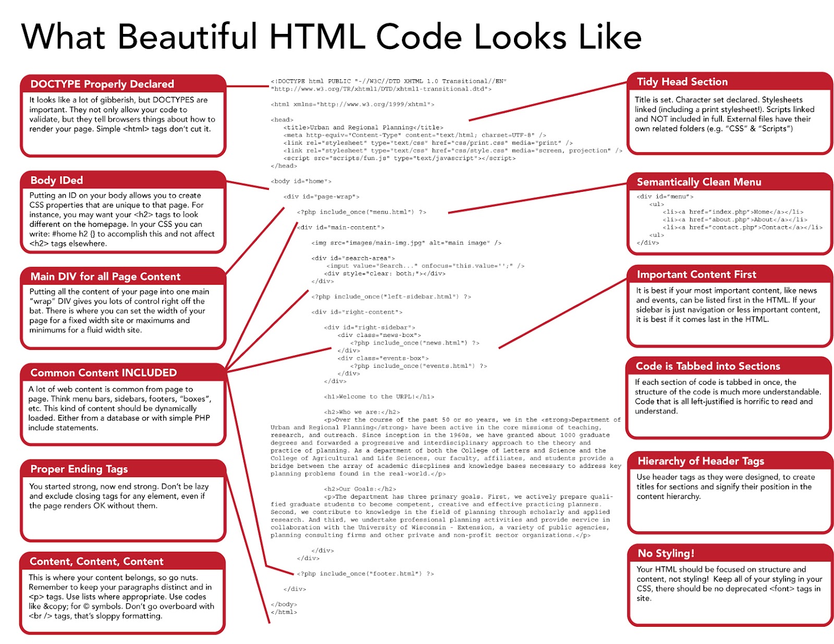Click the "Body IDed" red header bar
The width and height of the screenshot is (834, 644).
pyautogui.click(x=57, y=180)
